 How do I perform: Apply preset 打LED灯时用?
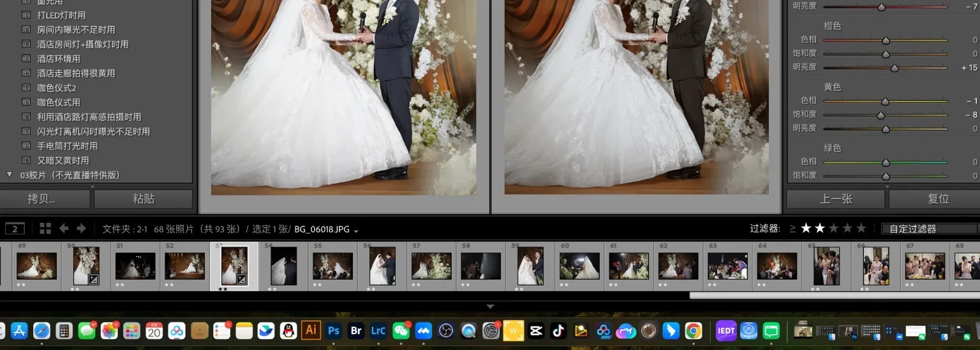(x=61, y=15)
